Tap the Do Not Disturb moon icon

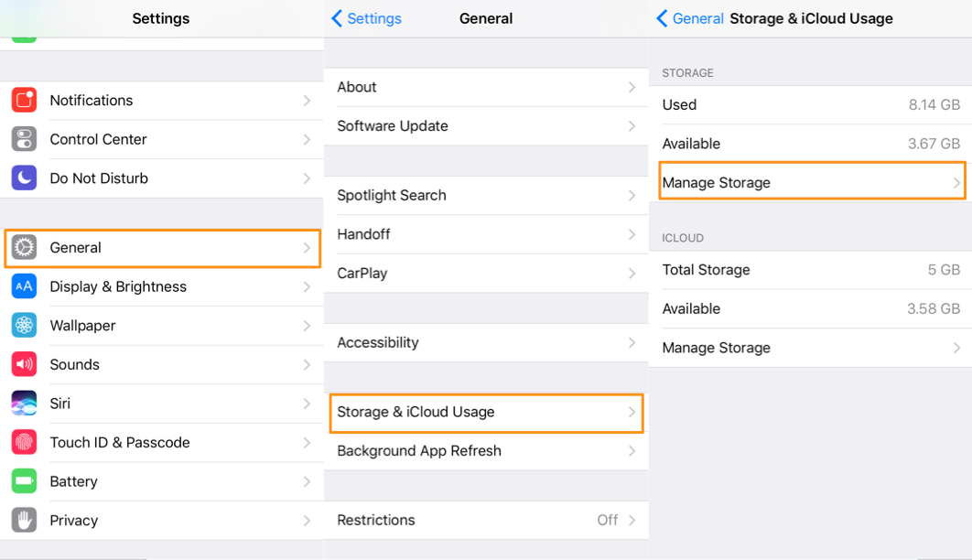(x=24, y=178)
